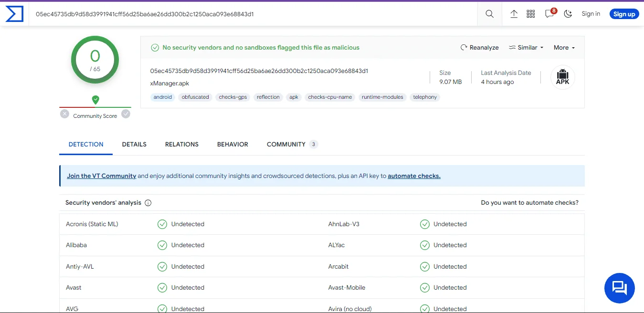Click the Community Score label
The image size is (644, 313).
[x=95, y=116]
